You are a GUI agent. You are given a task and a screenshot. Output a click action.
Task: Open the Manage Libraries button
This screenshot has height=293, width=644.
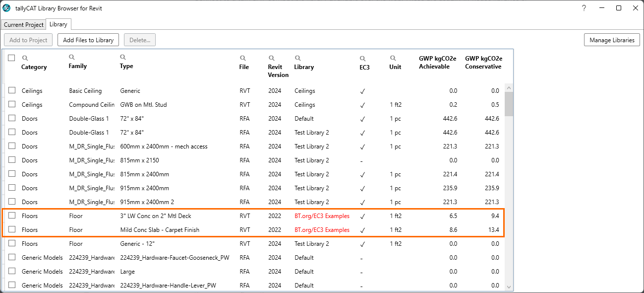612,40
